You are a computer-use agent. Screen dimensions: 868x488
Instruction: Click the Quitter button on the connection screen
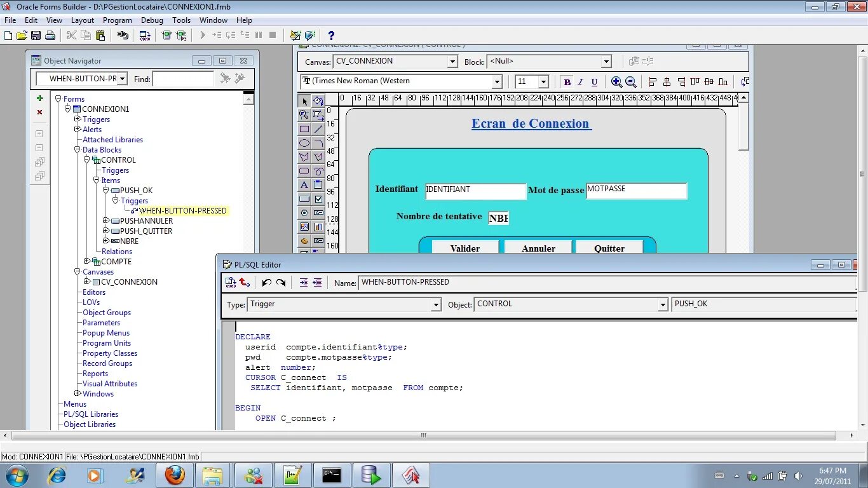[609, 248]
